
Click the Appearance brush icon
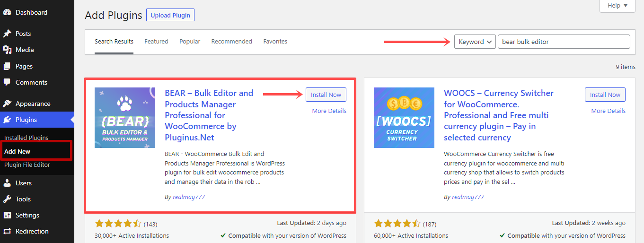pyautogui.click(x=7, y=104)
